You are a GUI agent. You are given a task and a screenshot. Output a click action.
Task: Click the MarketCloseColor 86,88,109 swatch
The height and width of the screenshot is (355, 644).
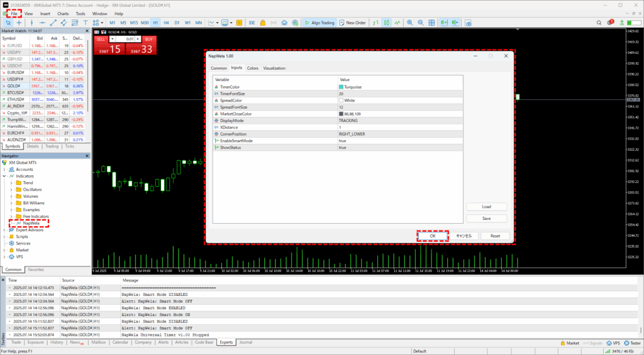pyautogui.click(x=341, y=114)
